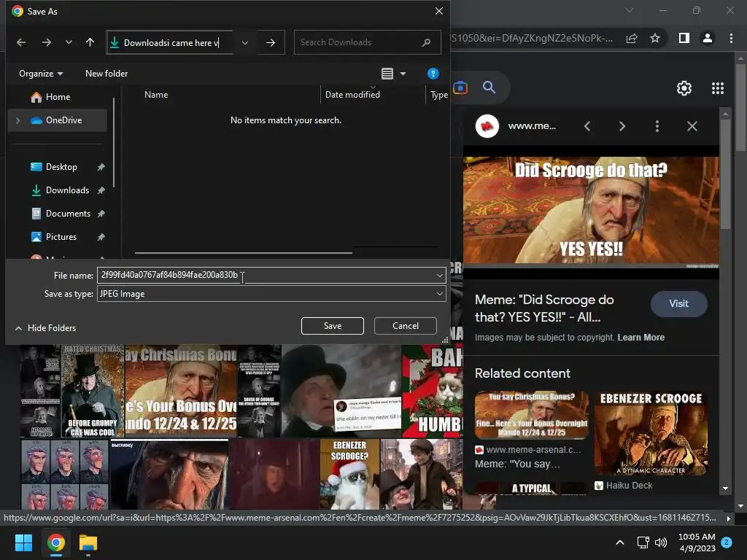
Task: Open the Learn More link
Action: pyautogui.click(x=640, y=338)
